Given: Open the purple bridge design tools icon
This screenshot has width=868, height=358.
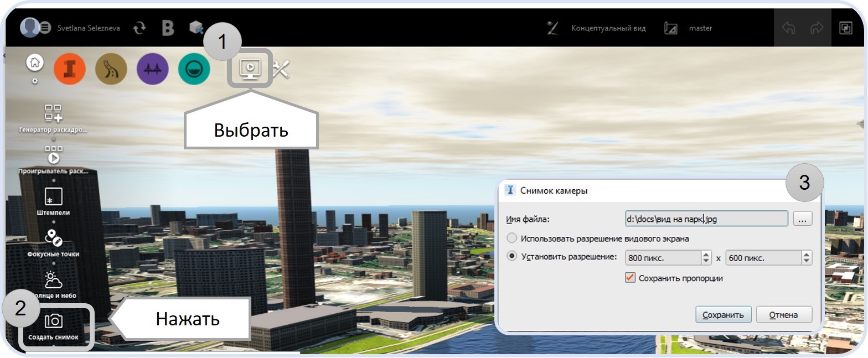Looking at the screenshot, I should click(x=152, y=69).
